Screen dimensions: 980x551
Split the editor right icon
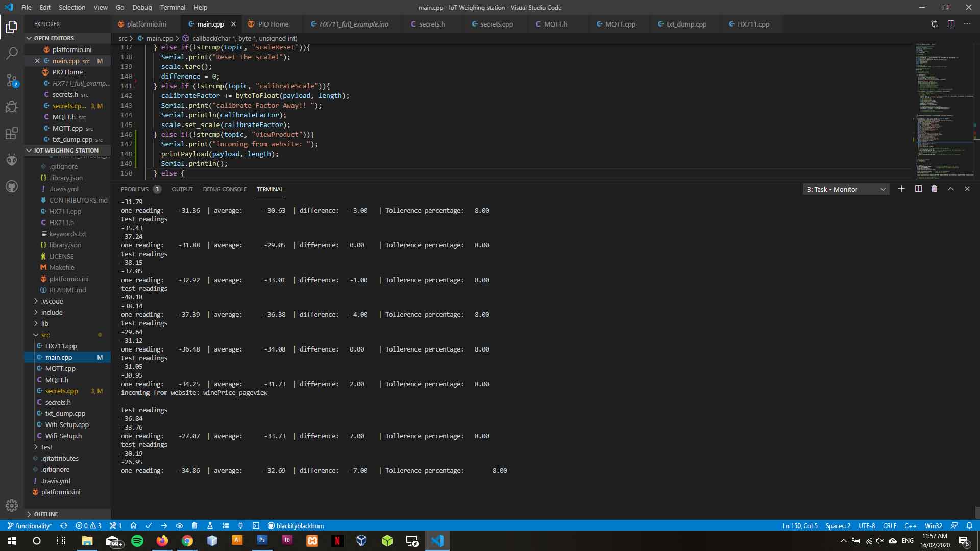(x=951, y=24)
